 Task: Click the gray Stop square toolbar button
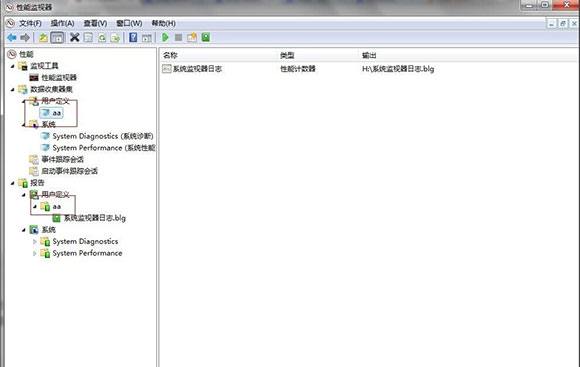[178, 37]
